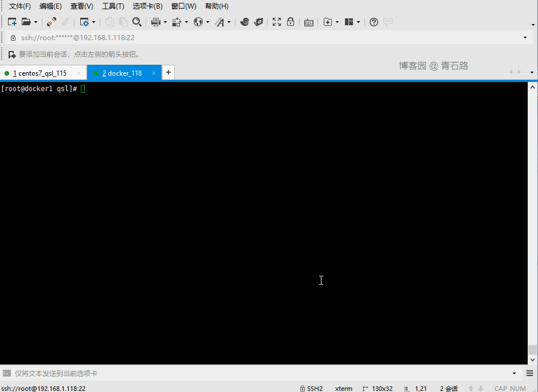Viewport: 538px width, 392px height.
Task: Click the terminal prompt line
Action: [43, 89]
